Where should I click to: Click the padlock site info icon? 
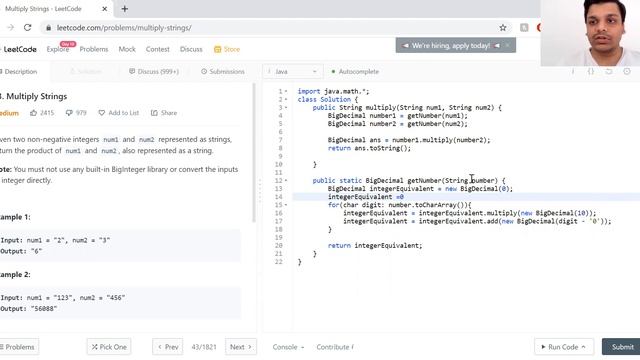(x=49, y=28)
